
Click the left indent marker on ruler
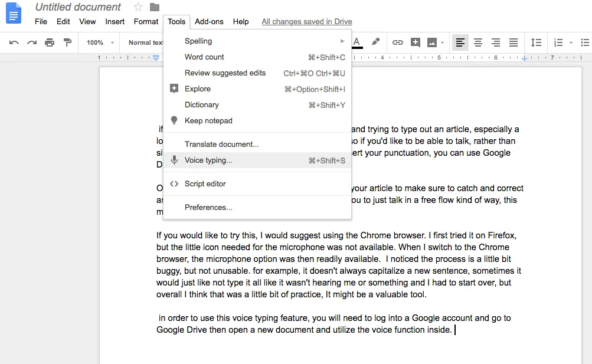coord(156,58)
